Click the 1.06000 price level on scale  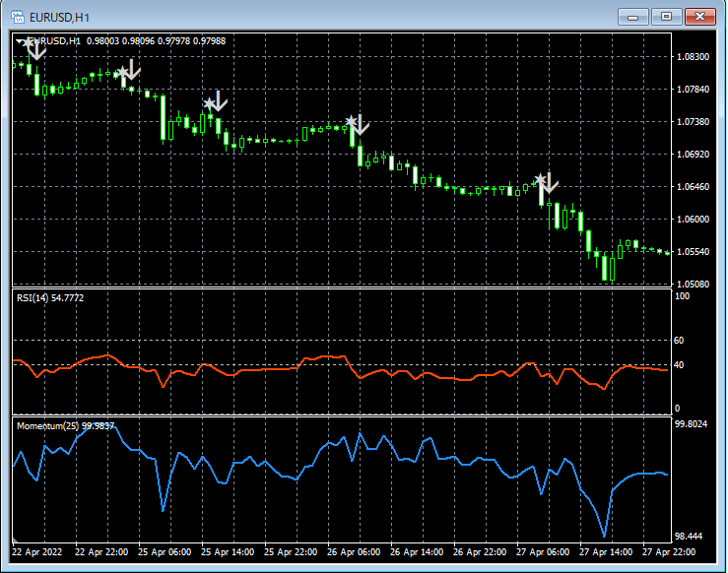point(694,219)
